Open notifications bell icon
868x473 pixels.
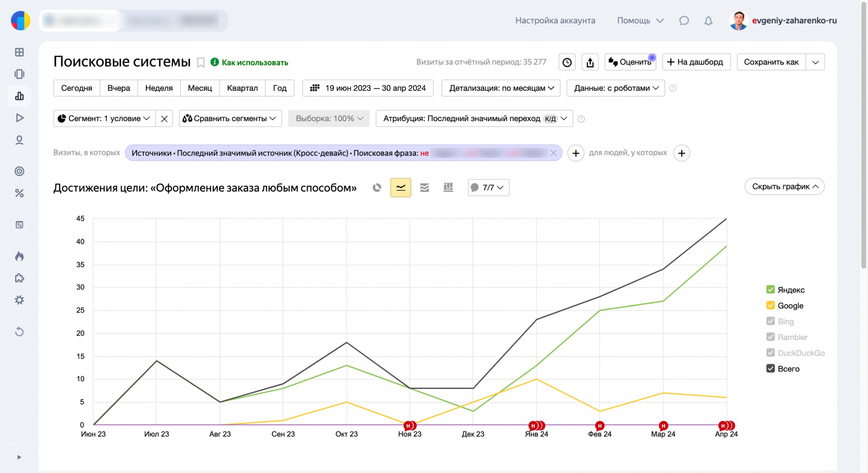pyautogui.click(x=708, y=21)
